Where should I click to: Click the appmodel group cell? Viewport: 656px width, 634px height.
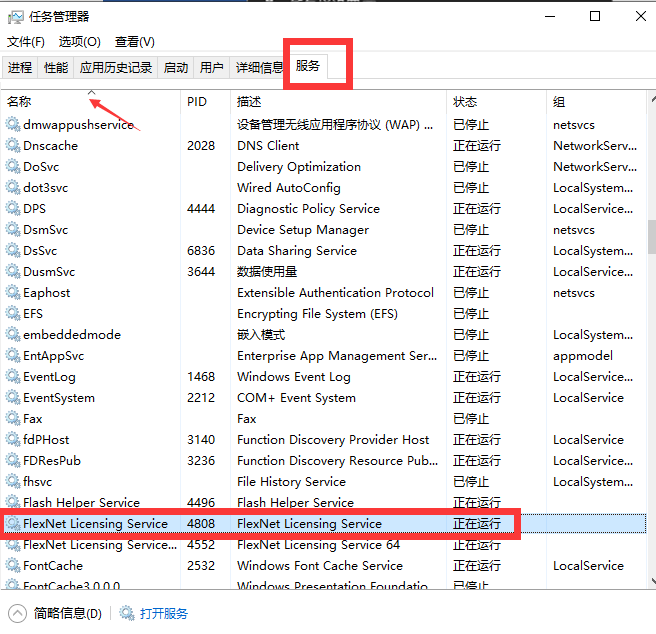[x=583, y=356]
